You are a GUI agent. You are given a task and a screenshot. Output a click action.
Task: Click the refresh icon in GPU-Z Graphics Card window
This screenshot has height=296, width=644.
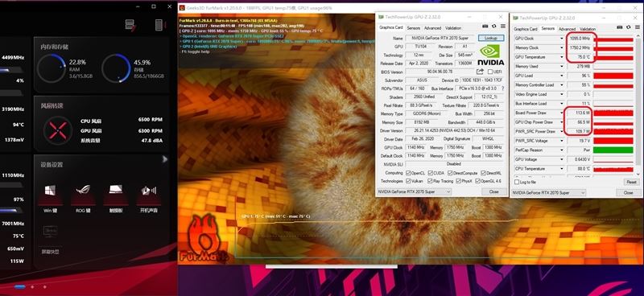click(x=494, y=27)
